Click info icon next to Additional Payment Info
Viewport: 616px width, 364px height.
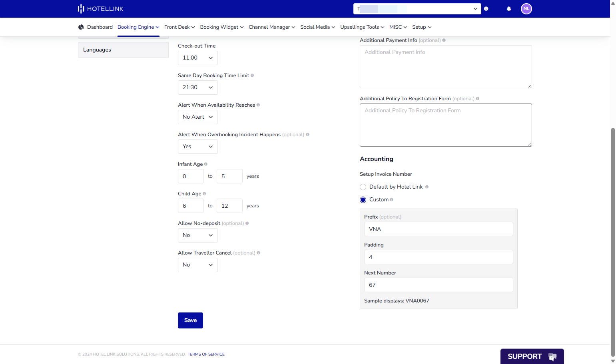click(444, 40)
